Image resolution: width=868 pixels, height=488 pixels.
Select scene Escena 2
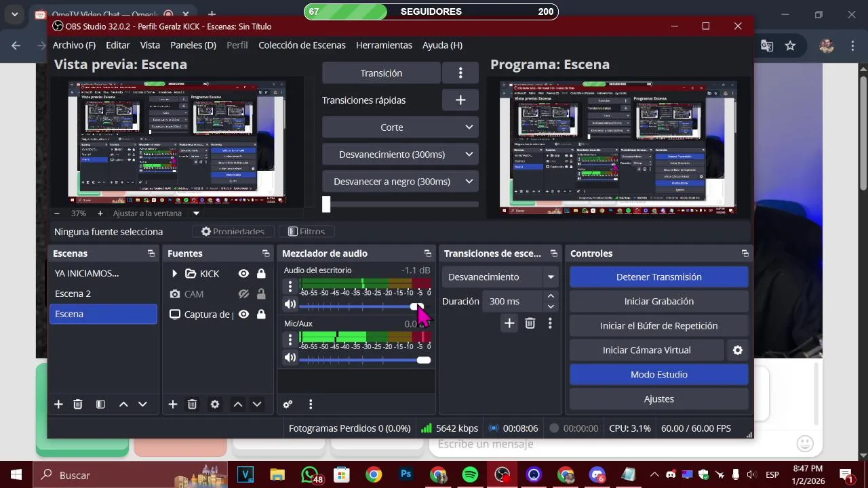click(x=103, y=293)
